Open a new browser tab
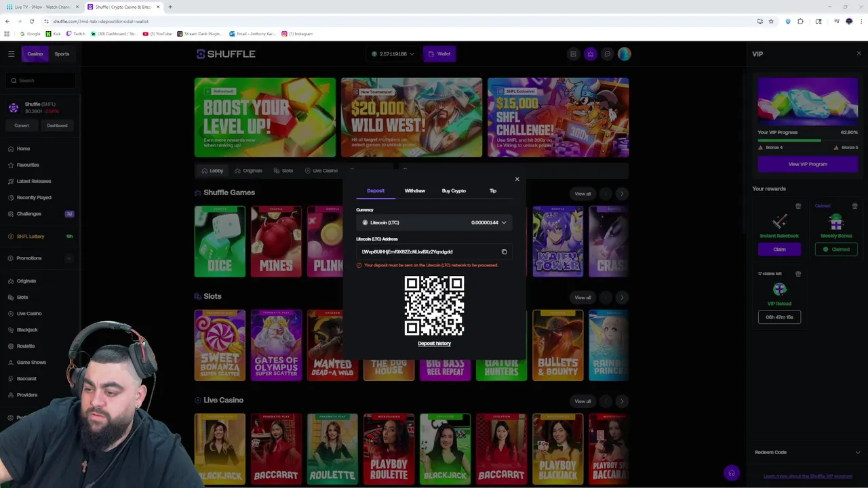The image size is (868, 488). pyautogui.click(x=170, y=7)
